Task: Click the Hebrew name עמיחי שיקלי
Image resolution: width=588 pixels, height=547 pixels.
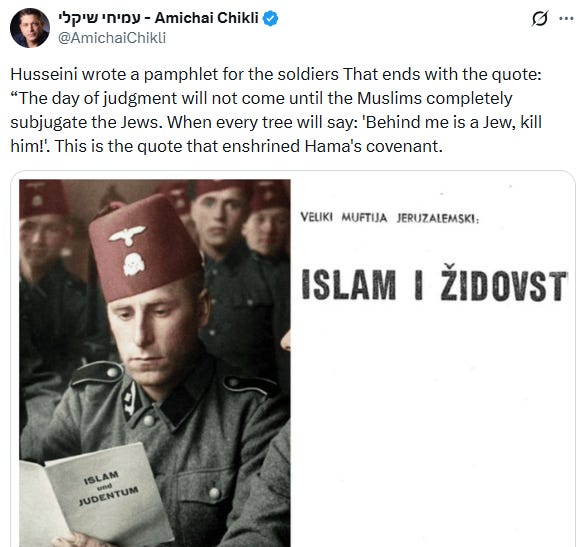Action: click(99, 18)
